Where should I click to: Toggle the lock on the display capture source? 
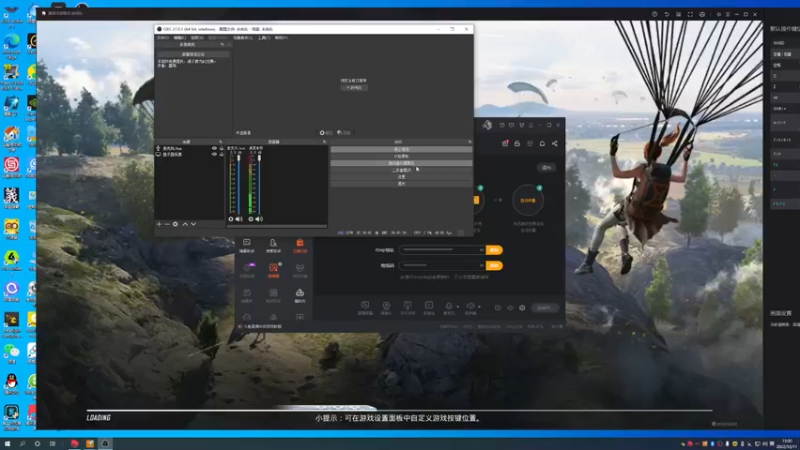coord(221,154)
